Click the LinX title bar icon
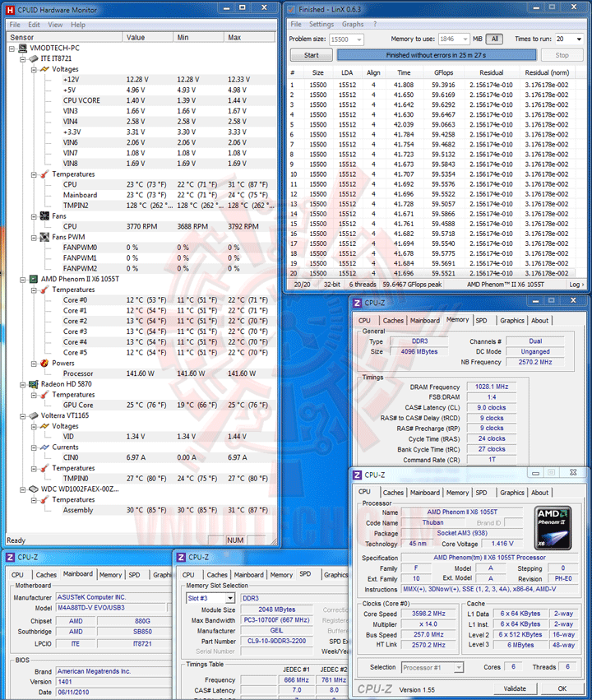The height and width of the screenshot is (700, 592). point(291,9)
